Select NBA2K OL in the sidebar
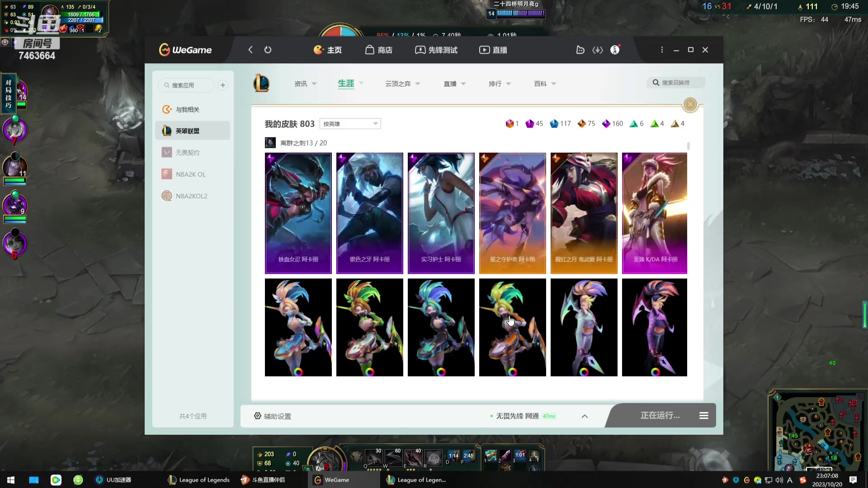Viewport: 868px width, 488px height. pos(193,174)
